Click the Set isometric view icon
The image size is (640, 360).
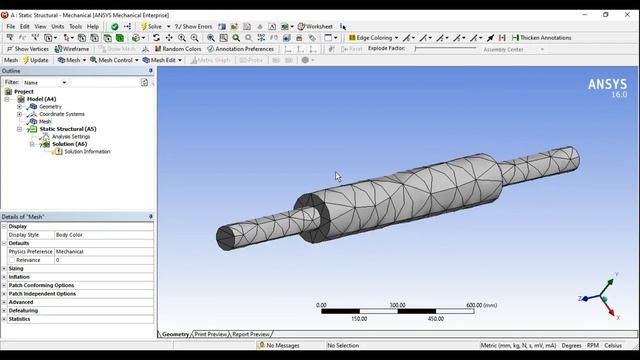(x=261, y=38)
